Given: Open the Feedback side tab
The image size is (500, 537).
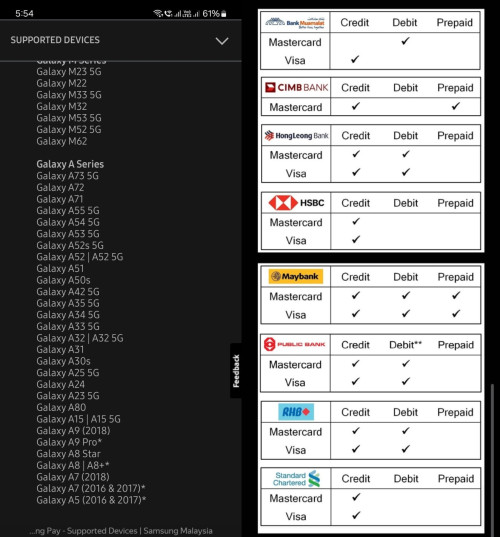Looking at the screenshot, I should 236,371.
